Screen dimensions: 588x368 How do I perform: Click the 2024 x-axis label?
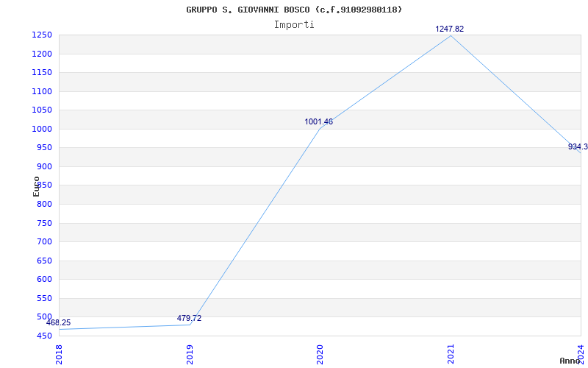[581, 354]
